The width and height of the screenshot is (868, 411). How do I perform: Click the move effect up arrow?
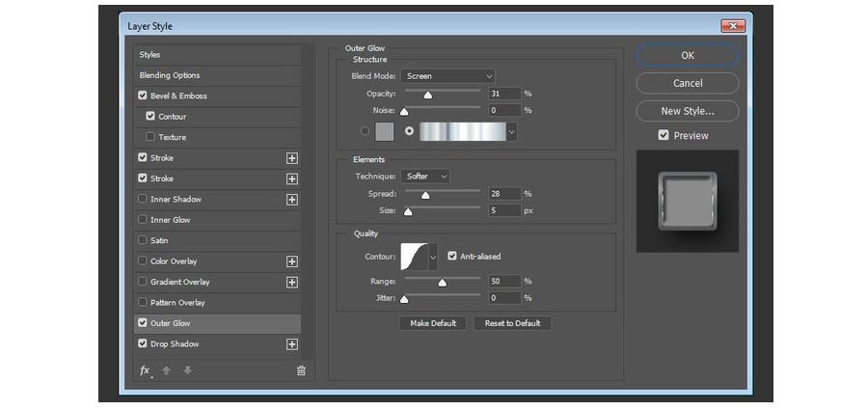(x=167, y=370)
